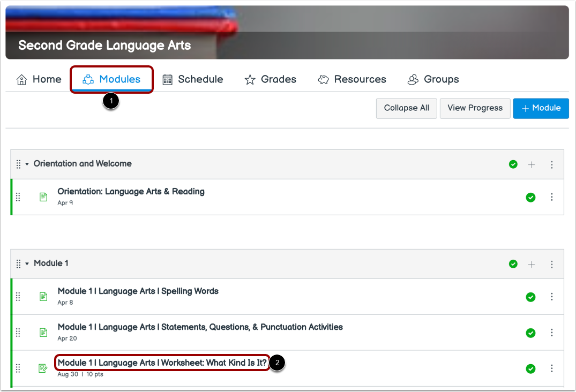Image resolution: width=576 pixels, height=392 pixels.
Task: Click the Apr 20 date text
Action: (67, 338)
